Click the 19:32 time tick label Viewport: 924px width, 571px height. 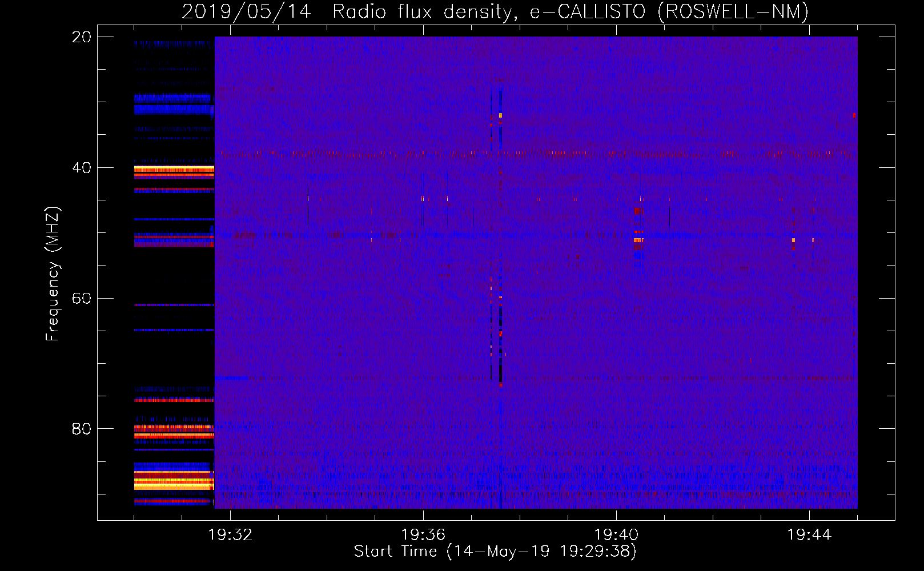point(230,535)
